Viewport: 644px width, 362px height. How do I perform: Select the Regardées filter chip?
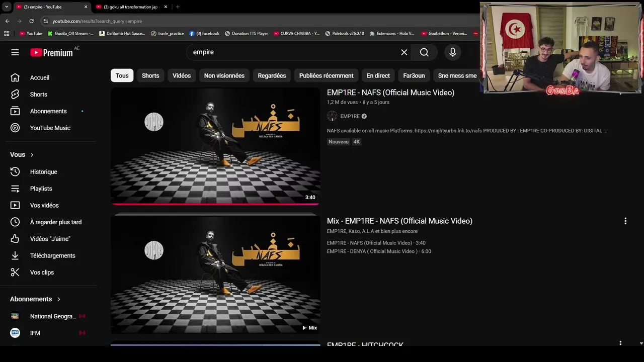[x=272, y=76]
